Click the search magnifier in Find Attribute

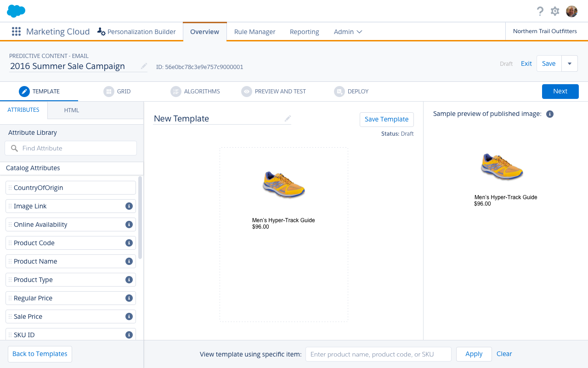point(14,148)
